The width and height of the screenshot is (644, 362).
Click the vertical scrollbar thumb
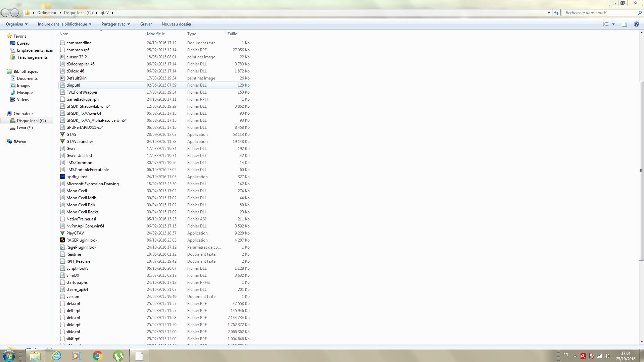pyautogui.click(x=641, y=171)
